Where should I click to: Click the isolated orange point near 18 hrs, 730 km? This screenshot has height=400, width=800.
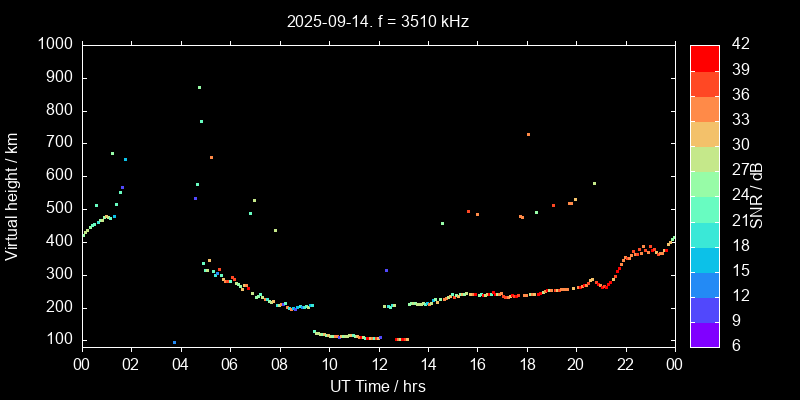528,134
